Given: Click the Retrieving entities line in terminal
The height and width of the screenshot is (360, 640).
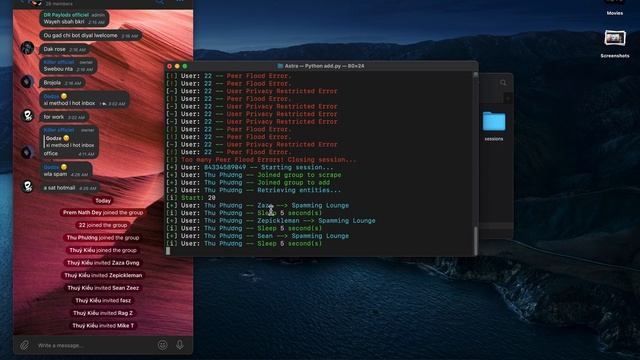Looking at the screenshot, I should tap(253, 190).
